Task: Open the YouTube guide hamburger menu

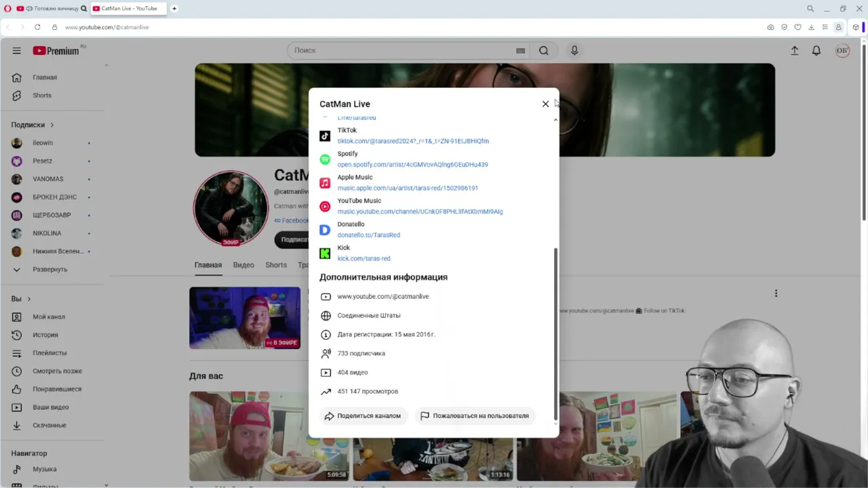Action: [x=16, y=50]
